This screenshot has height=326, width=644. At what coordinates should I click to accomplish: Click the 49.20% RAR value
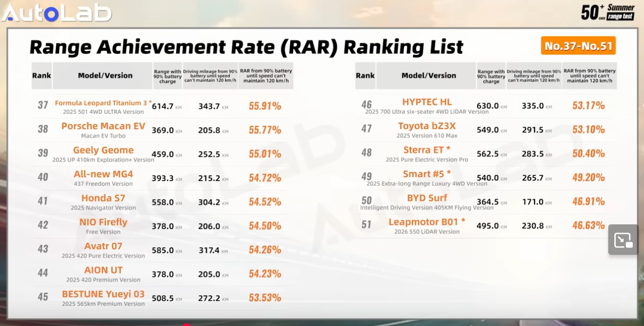tap(589, 178)
